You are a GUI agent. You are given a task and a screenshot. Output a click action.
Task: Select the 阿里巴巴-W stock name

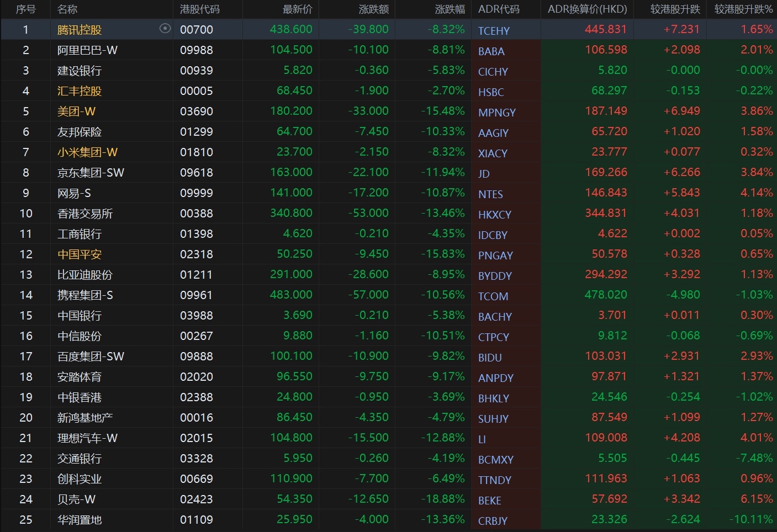(87, 50)
